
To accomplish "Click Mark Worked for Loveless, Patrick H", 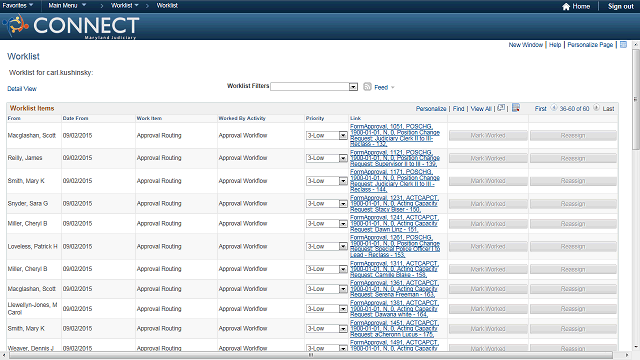I will coord(488,247).
